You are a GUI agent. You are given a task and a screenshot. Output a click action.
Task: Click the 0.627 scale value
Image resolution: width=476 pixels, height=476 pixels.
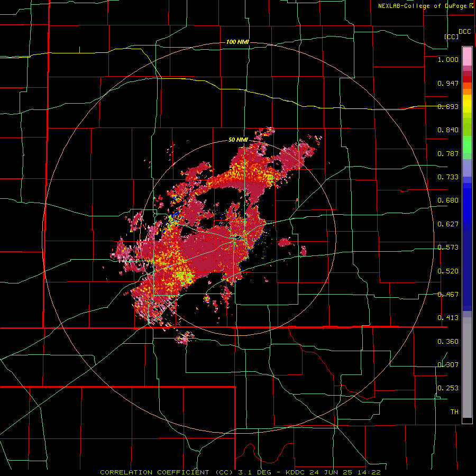[x=448, y=224]
